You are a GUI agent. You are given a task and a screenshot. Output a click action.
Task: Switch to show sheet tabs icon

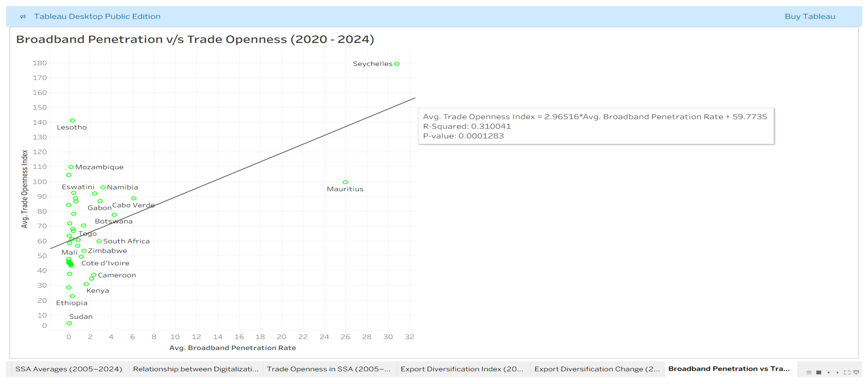[819, 373]
